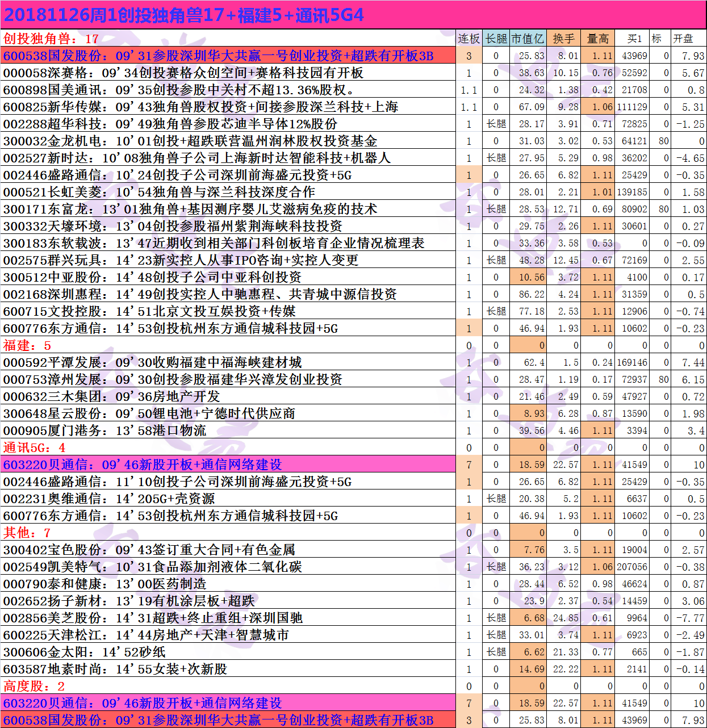Select the 300171东富龙 description cell
This screenshot has height=728, width=707.
tap(228, 209)
